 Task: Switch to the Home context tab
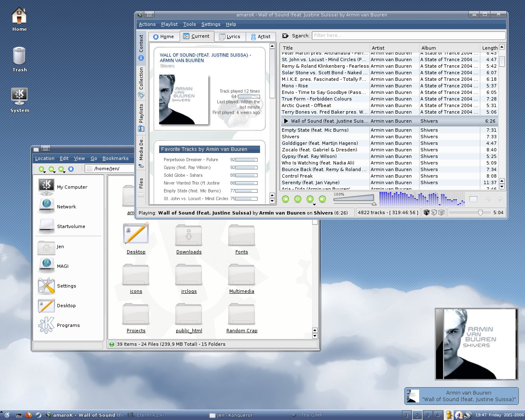coord(164,37)
